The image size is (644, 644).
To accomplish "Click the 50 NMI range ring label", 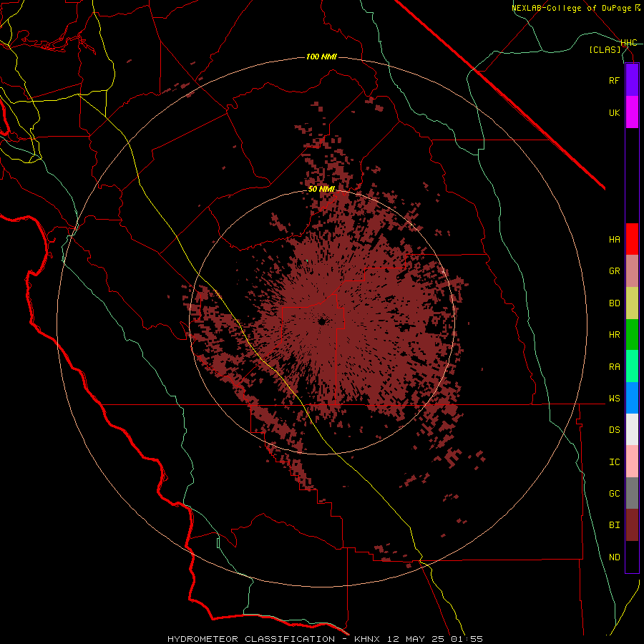I will 321,189.
